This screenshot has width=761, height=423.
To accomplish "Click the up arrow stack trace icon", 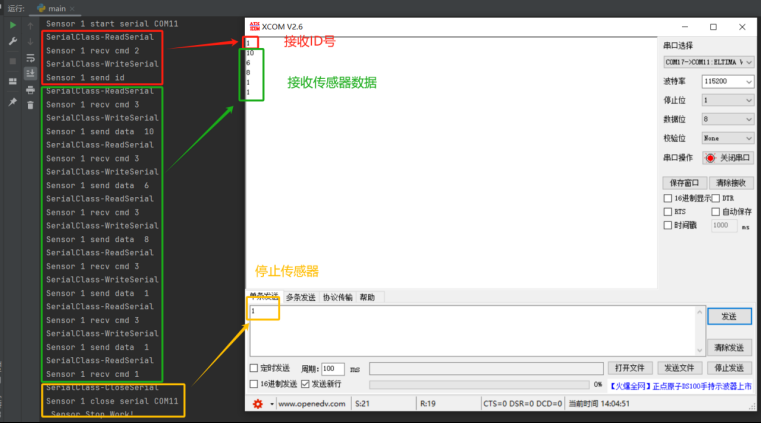I will click(x=31, y=26).
